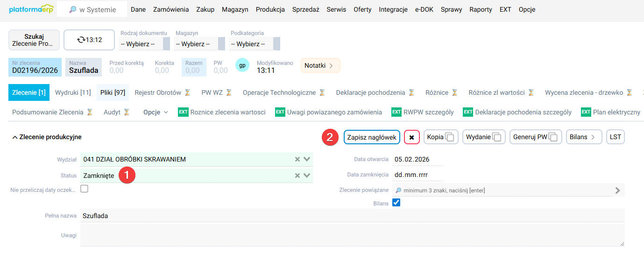The width and height of the screenshot is (644, 254).
Task: Open the Różnice zł wartości tab
Action: [501, 92]
